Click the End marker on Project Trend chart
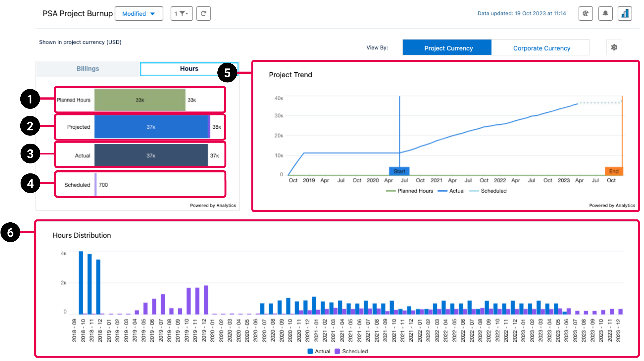Screen dimensions: 644x361 [614, 171]
